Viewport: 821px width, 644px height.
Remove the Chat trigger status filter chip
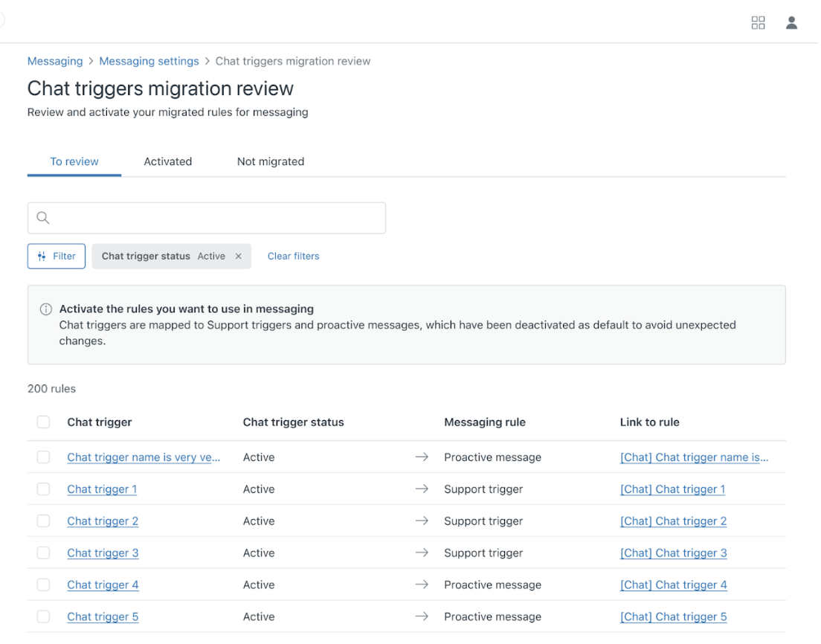tap(239, 257)
